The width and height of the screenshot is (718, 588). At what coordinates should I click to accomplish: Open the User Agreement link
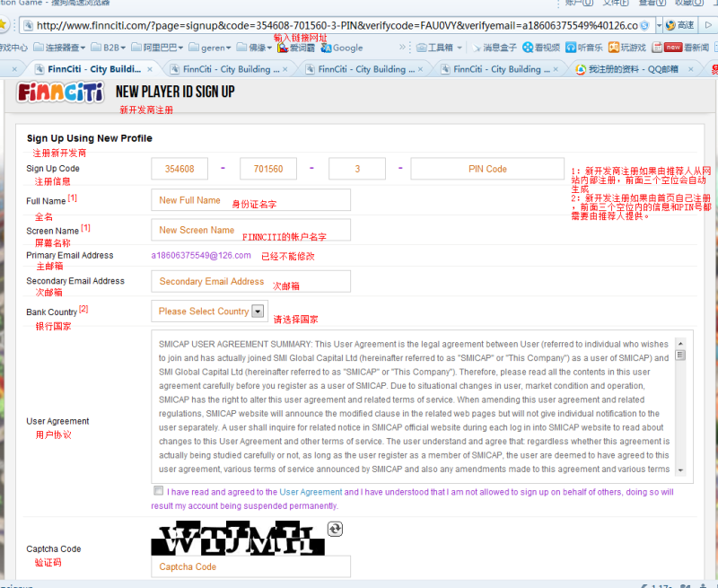pos(311,492)
